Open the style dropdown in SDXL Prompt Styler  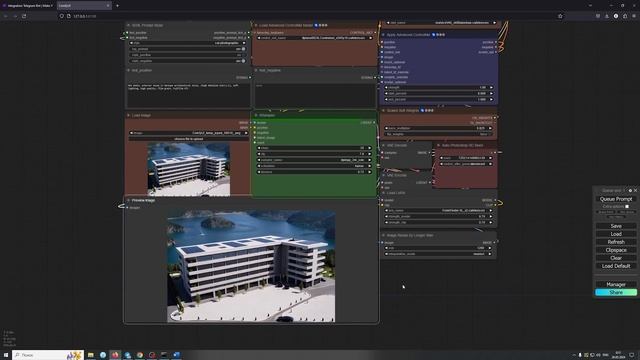pos(188,43)
